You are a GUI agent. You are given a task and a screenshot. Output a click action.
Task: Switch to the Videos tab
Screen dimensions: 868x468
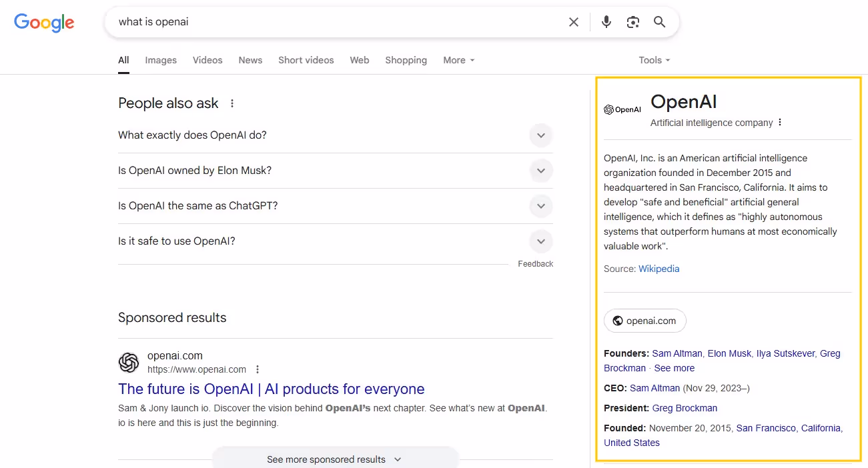[207, 60]
